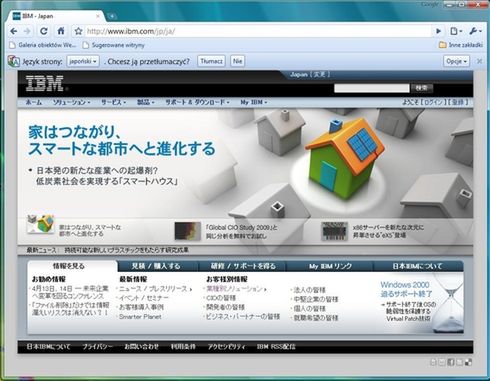Click the Go arrow beside the address bar
This screenshot has width=490, height=381.
coord(438,31)
